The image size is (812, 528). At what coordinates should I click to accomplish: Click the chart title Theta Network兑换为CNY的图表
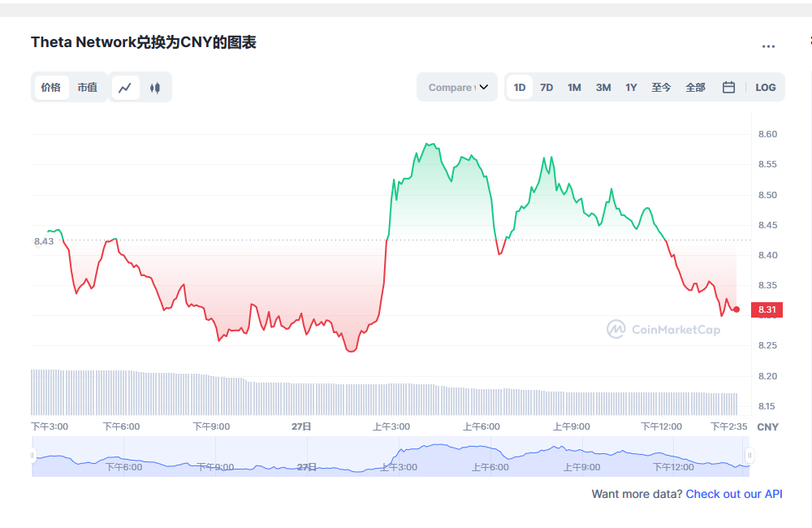coord(144,42)
